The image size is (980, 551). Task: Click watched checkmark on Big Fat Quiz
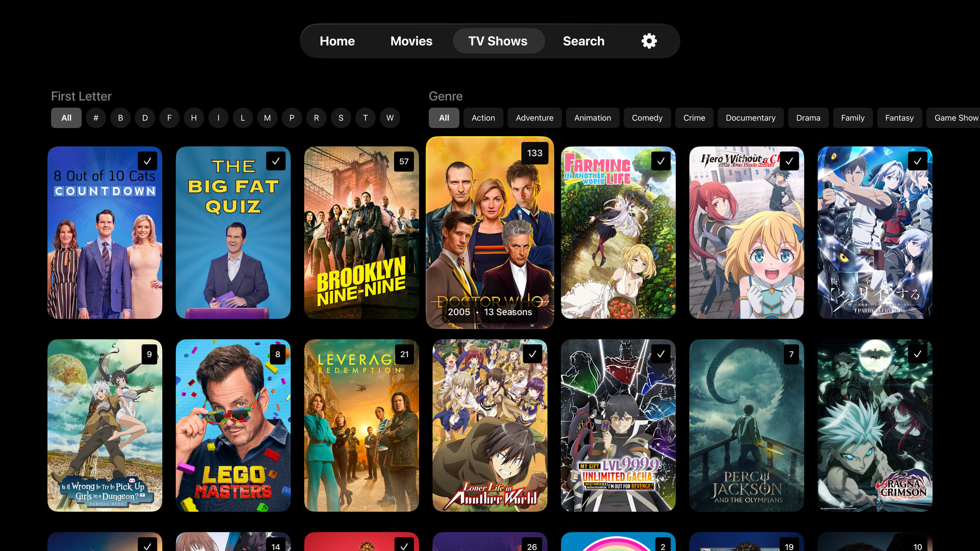[x=276, y=161]
